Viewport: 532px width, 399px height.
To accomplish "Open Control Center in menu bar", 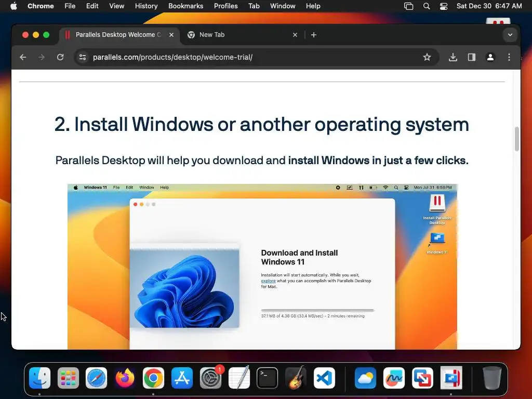I will pos(444,6).
